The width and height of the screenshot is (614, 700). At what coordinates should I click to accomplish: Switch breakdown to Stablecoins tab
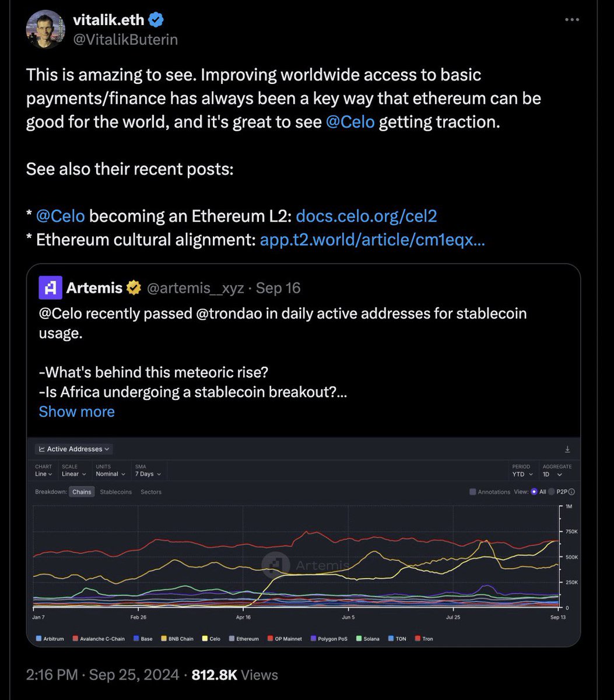[116, 492]
